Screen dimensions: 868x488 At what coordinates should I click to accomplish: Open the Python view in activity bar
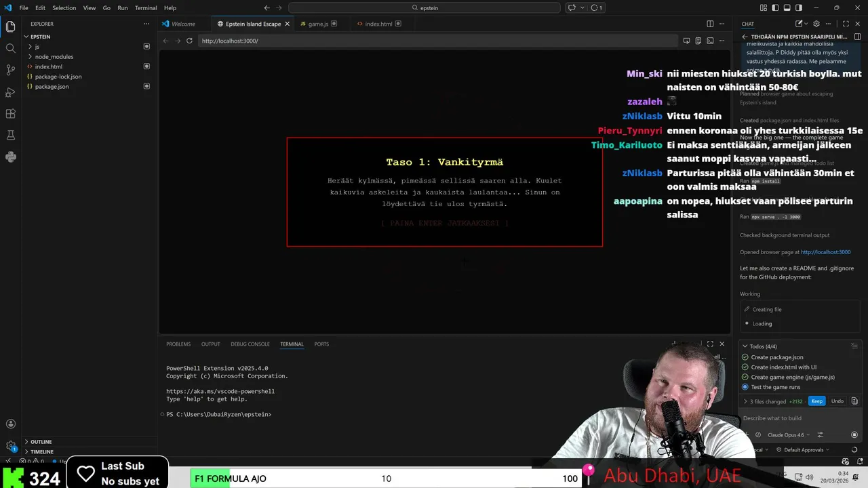click(x=10, y=157)
